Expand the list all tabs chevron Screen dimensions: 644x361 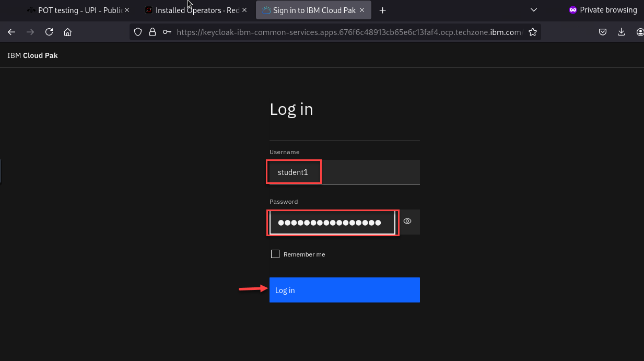click(533, 10)
